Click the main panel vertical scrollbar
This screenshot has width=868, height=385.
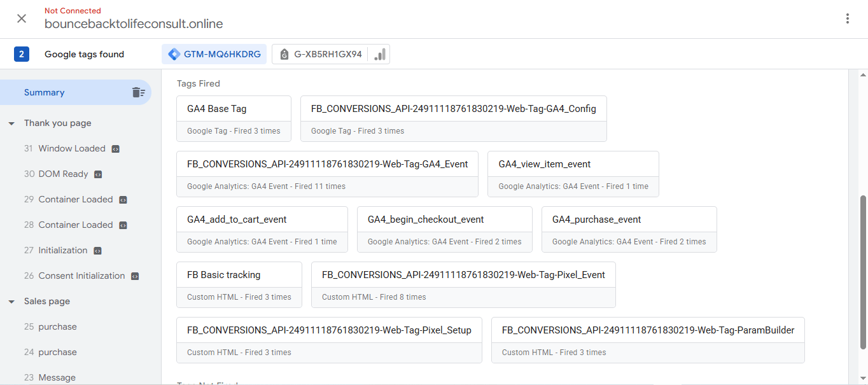(x=863, y=272)
